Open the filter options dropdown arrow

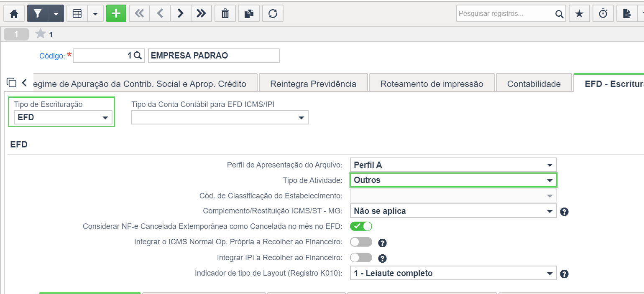click(56, 14)
